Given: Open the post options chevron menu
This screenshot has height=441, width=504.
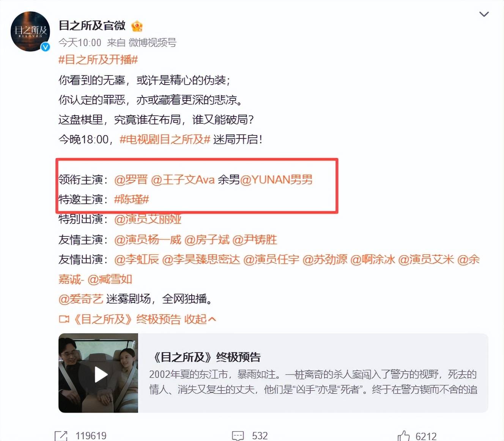Looking at the screenshot, I should [484, 14].
